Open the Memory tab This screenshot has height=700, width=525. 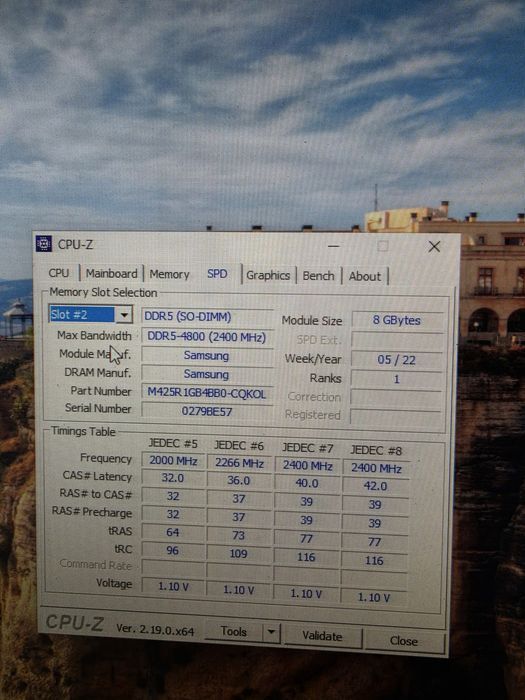coord(169,274)
